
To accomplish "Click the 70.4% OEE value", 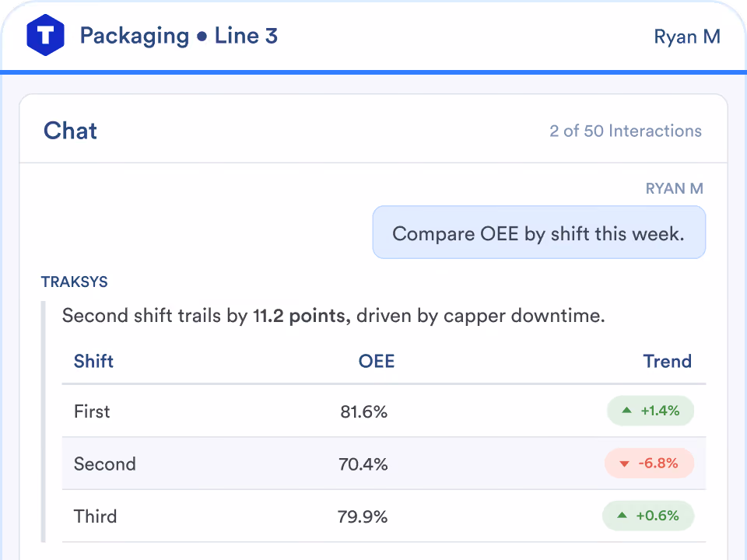I will 363,464.
